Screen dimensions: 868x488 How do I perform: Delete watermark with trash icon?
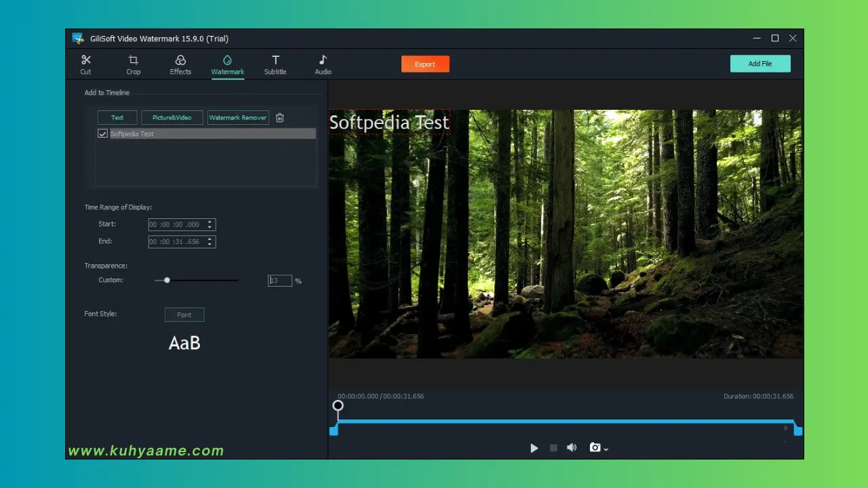click(279, 118)
